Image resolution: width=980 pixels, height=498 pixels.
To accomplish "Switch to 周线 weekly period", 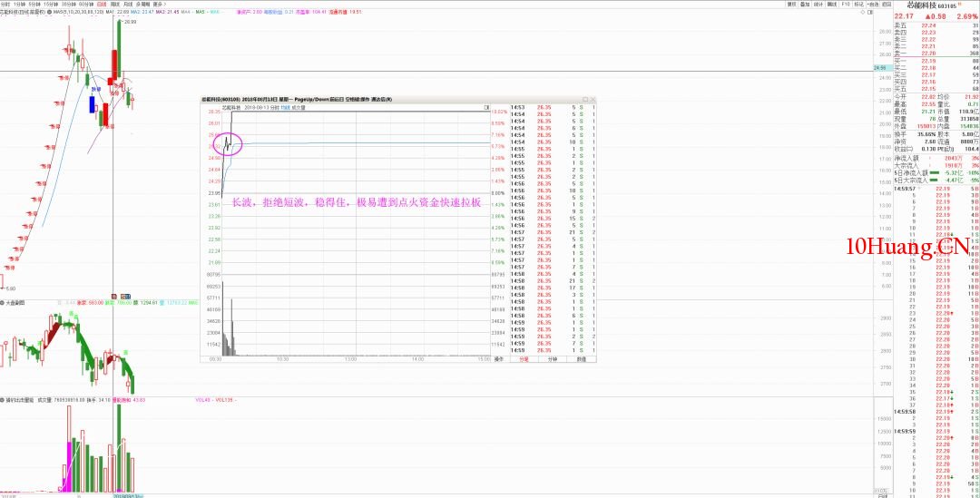I will point(115,4).
